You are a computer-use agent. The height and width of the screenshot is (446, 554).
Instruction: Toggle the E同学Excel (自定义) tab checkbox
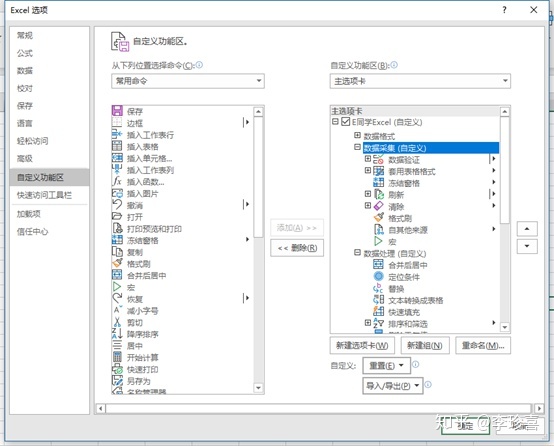(346, 122)
